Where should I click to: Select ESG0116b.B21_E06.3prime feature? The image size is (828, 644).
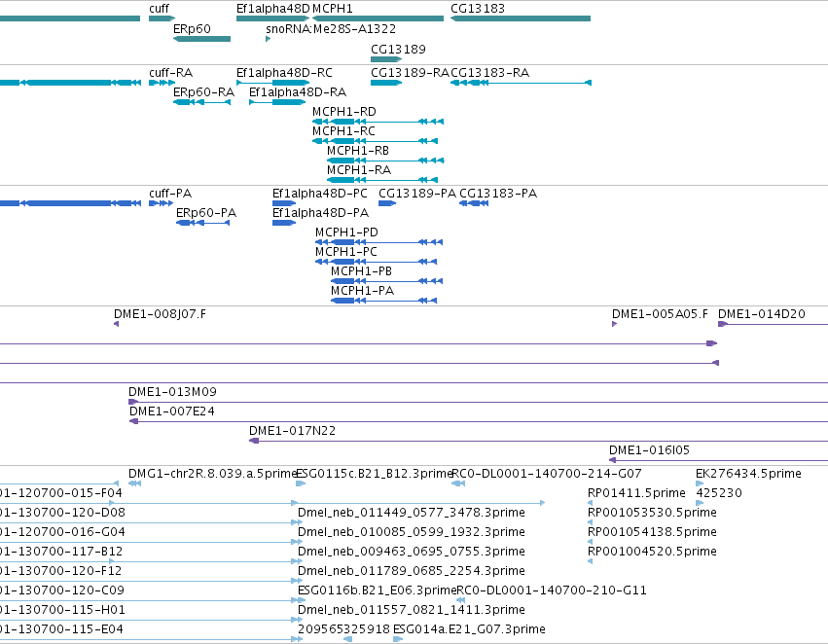tap(301, 600)
